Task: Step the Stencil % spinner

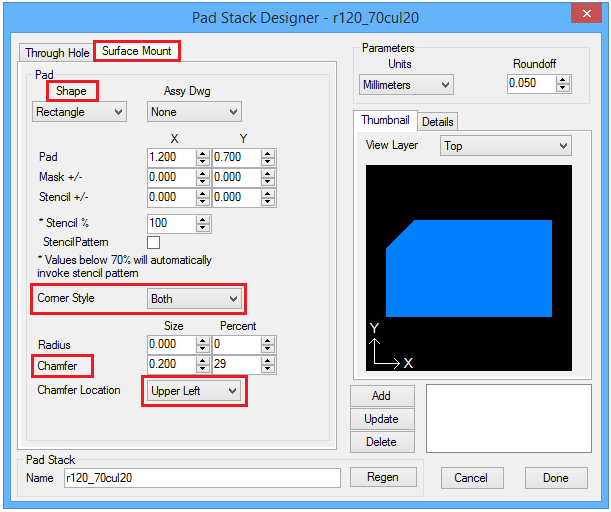Action: point(202,223)
